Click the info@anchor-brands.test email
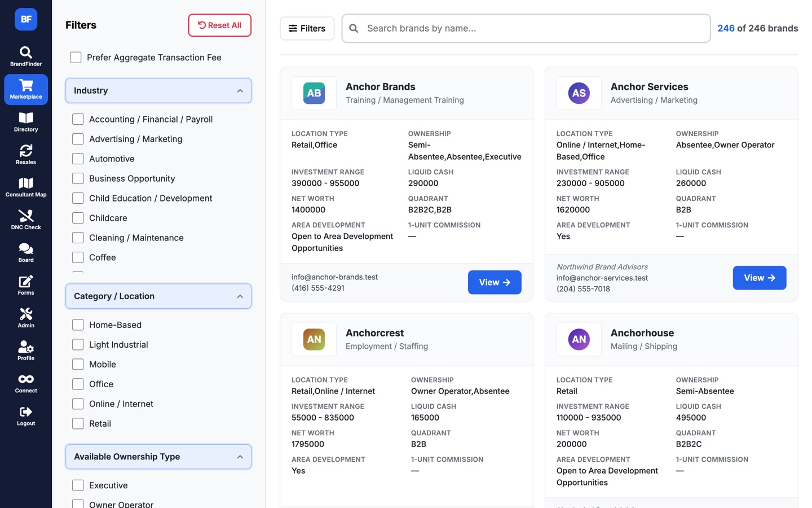Image resolution: width=812 pixels, height=508 pixels. click(334, 277)
